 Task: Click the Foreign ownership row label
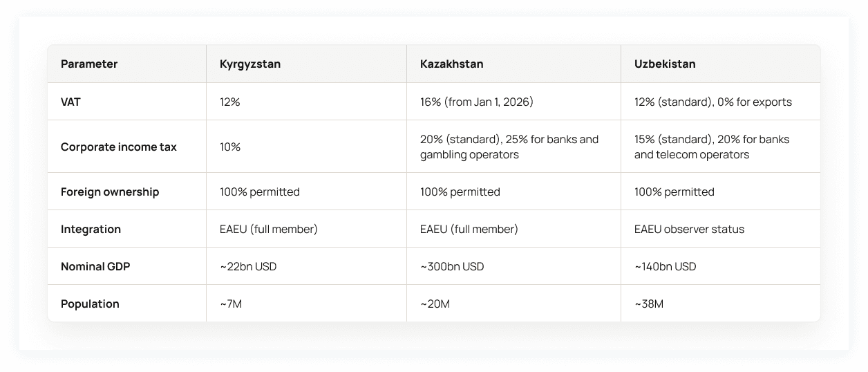click(110, 192)
